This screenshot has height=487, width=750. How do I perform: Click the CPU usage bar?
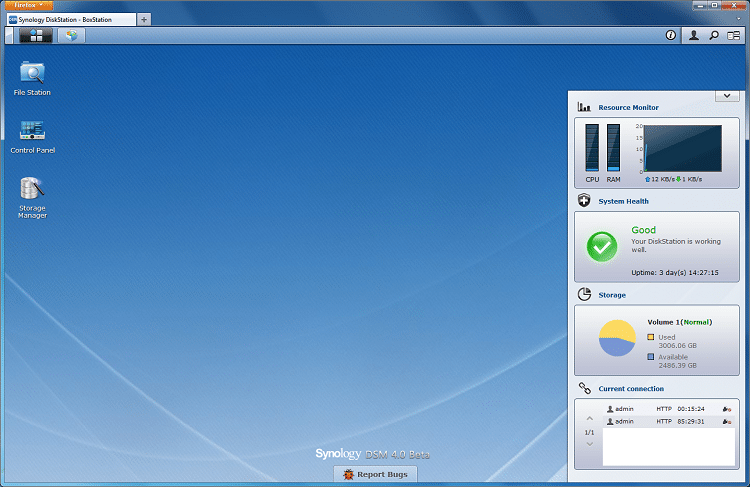coord(592,147)
